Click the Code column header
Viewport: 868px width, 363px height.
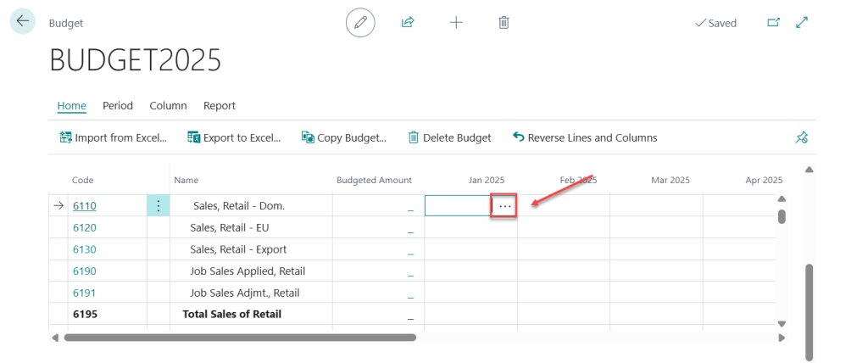(83, 180)
